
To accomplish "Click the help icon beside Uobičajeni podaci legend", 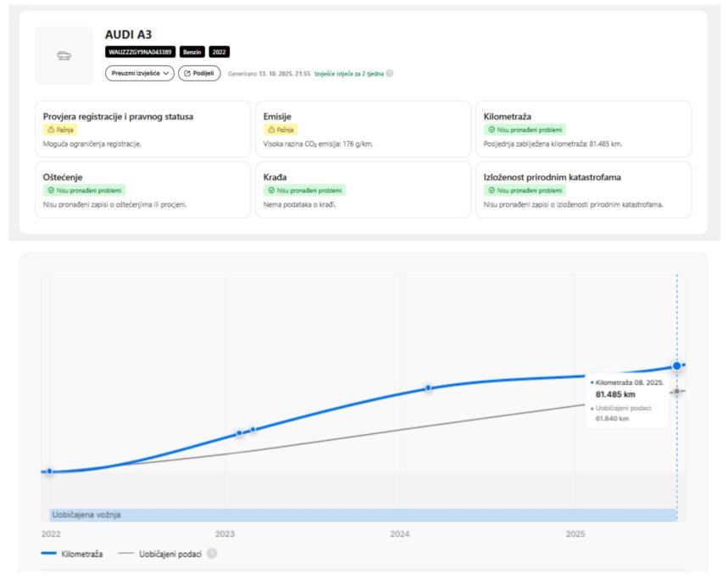I will (x=209, y=555).
